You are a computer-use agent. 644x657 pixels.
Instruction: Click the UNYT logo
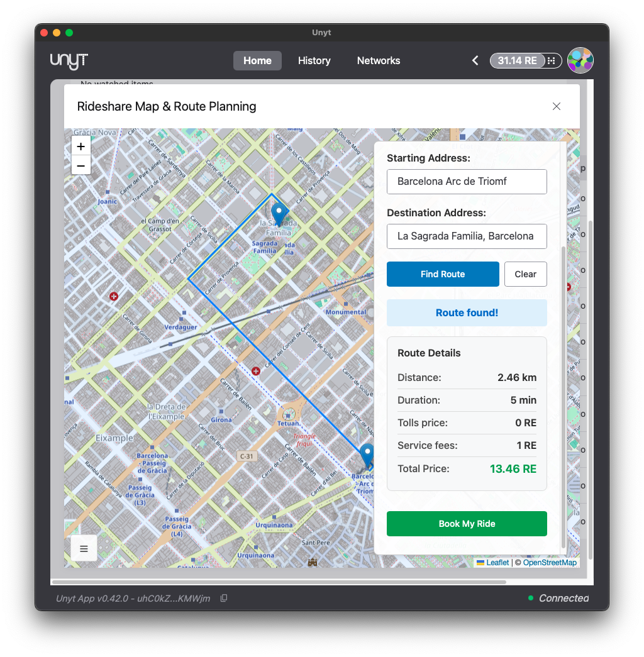[69, 60]
